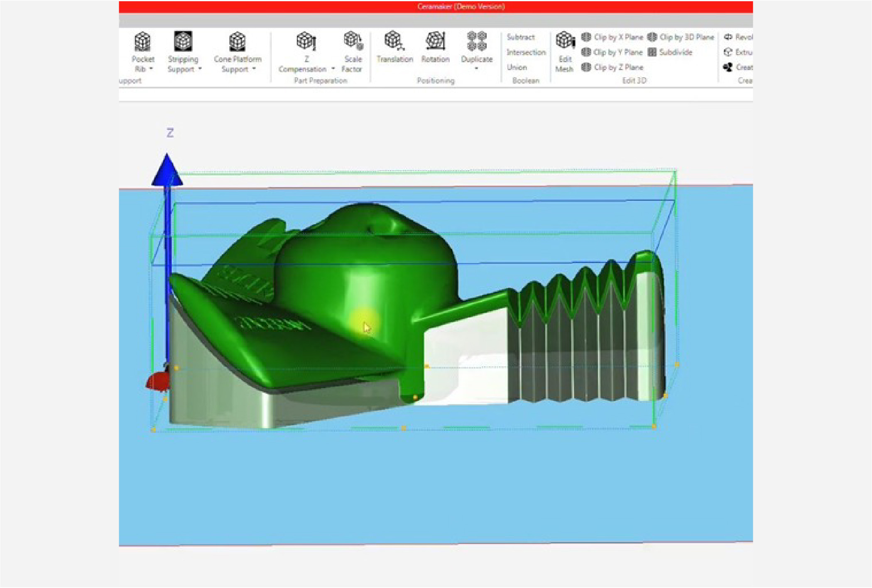Click the Duplicate parts icon
The height and width of the screenshot is (588, 872).
point(476,42)
